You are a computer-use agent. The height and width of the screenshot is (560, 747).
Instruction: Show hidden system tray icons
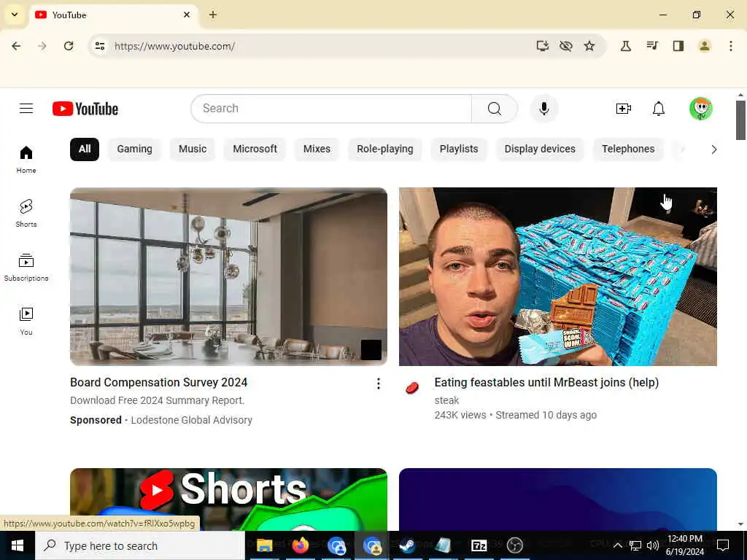coord(617,545)
